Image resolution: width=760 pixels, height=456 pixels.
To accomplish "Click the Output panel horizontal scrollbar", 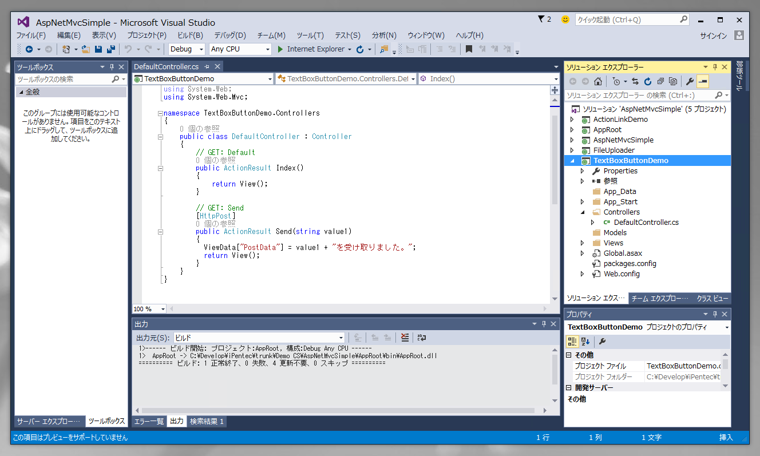I will coord(340,410).
